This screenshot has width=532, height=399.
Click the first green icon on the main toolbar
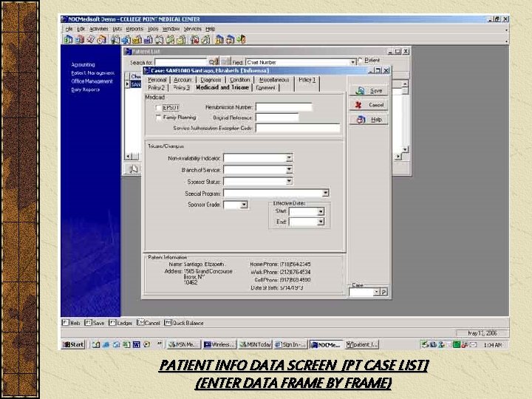tap(69, 39)
